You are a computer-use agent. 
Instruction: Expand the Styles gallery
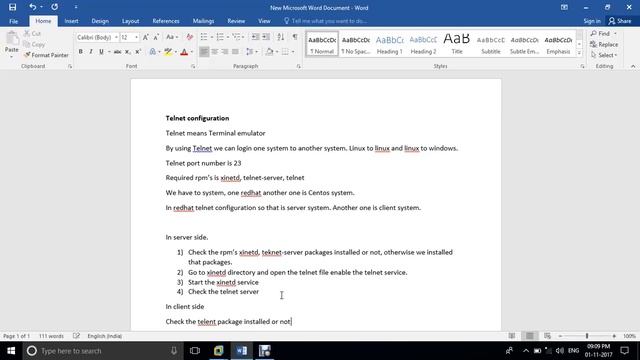pyautogui.click(x=579, y=53)
